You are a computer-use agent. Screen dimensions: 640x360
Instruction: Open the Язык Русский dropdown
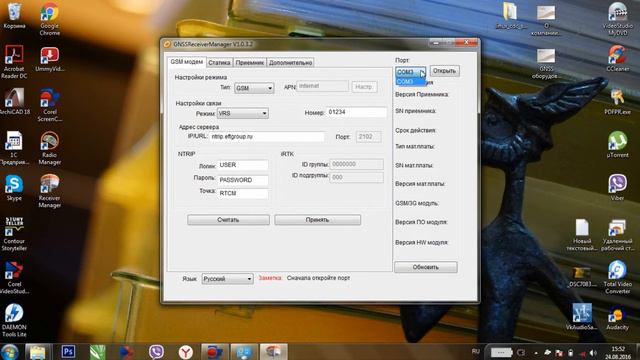click(227, 279)
